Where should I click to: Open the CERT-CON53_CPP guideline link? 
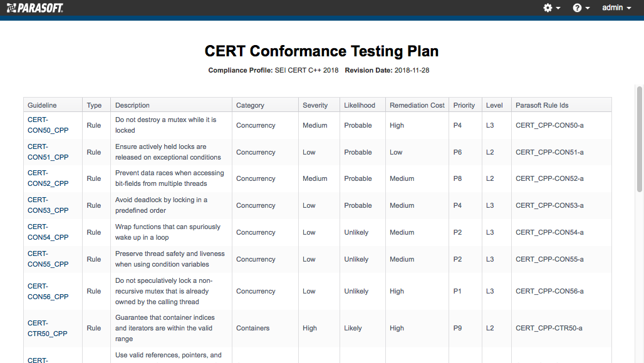[48, 205]
